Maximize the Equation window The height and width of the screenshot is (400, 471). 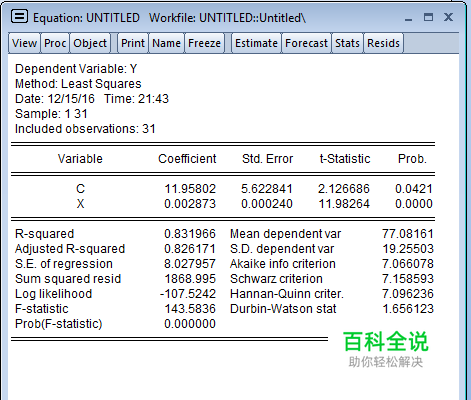tap(428, 17)
